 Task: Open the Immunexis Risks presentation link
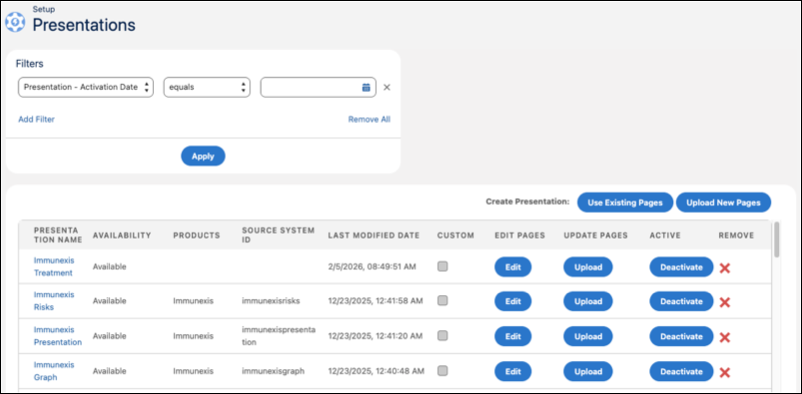point(54,301)
